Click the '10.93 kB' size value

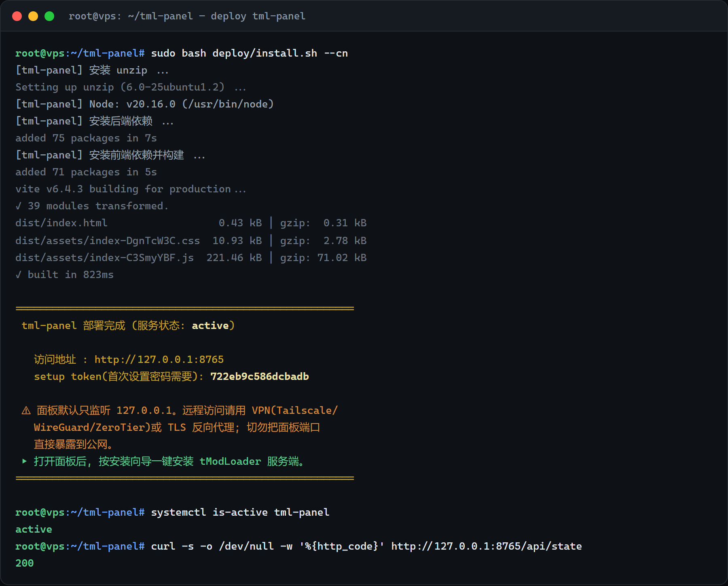click(x=237, y=241)
